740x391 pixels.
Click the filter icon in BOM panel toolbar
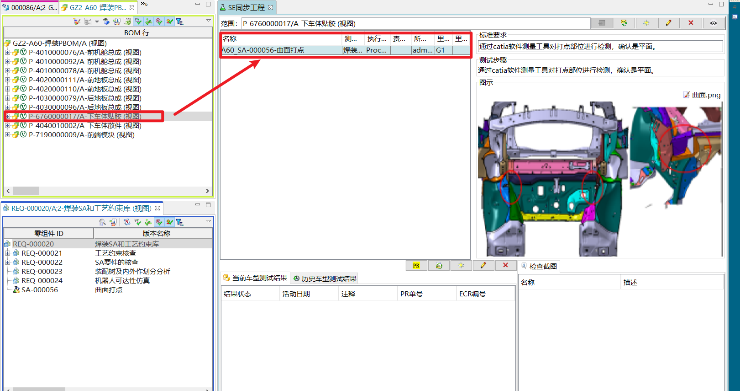(179, 21)
